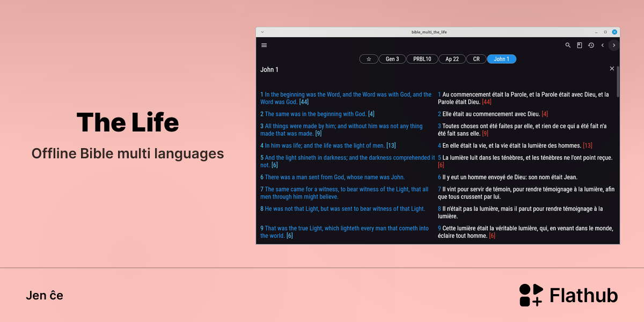Screen dimensions: 644x322
Task: Open the hamburger menu
Action: (x=264, y=46)
